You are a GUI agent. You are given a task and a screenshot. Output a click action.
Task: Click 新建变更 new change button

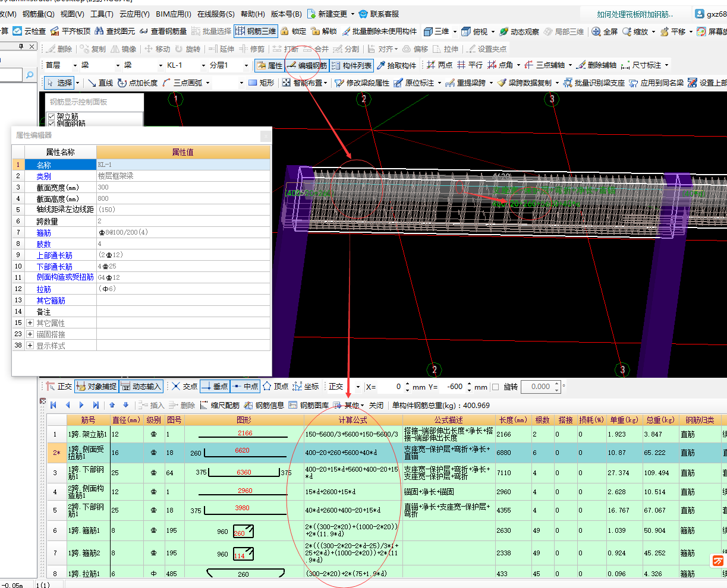coord(328,14)
